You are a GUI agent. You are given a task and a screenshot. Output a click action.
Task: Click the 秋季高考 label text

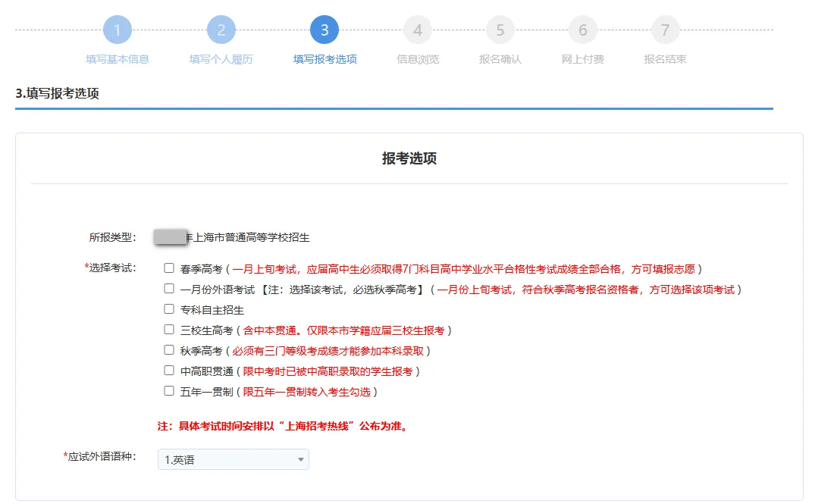pyautogui.click(x=201, y=351)
